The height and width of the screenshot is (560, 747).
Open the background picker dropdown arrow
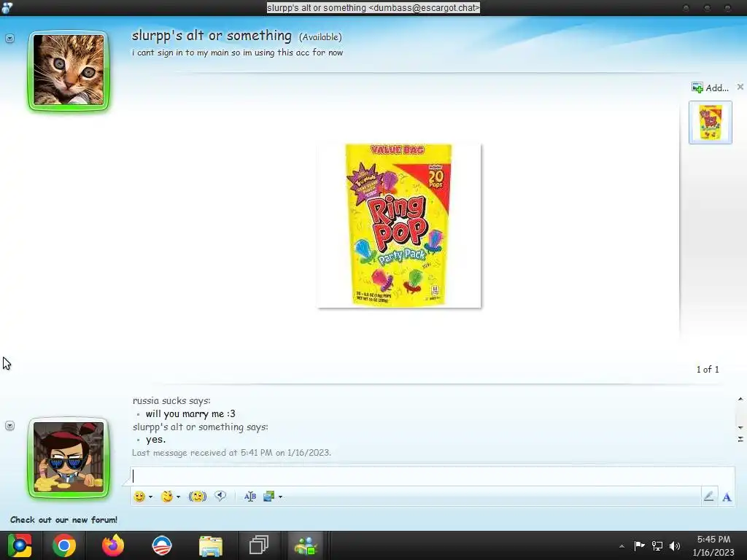tap(280, 497)
